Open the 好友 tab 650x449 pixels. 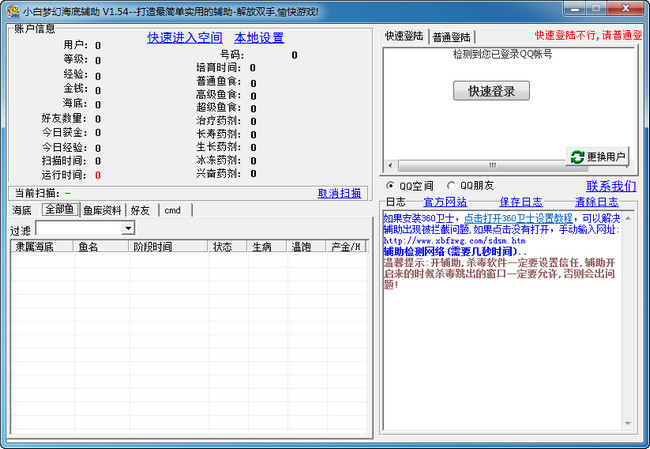[142, 210]
